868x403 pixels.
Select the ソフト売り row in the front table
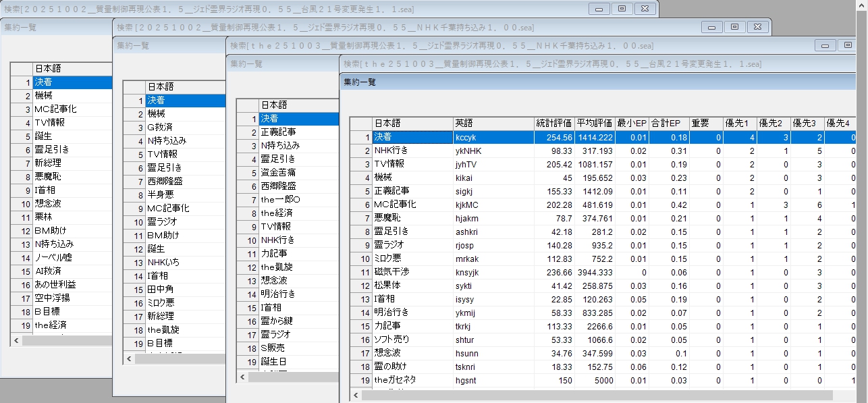click(412, 340)
